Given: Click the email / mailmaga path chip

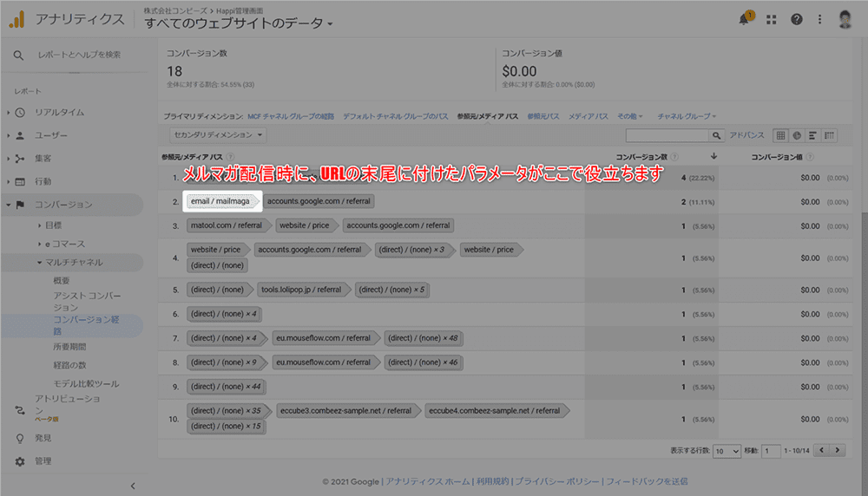Looking at the screenshot, I should [220, 201].
